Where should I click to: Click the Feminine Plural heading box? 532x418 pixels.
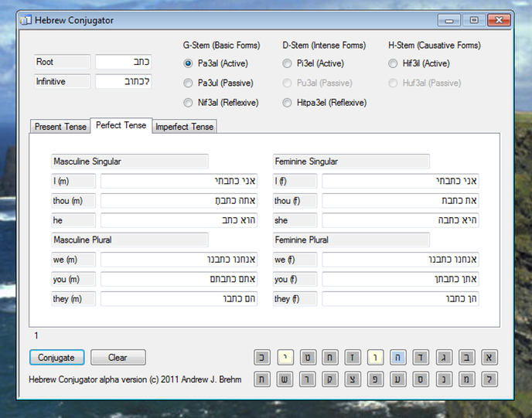click(351, 240)
